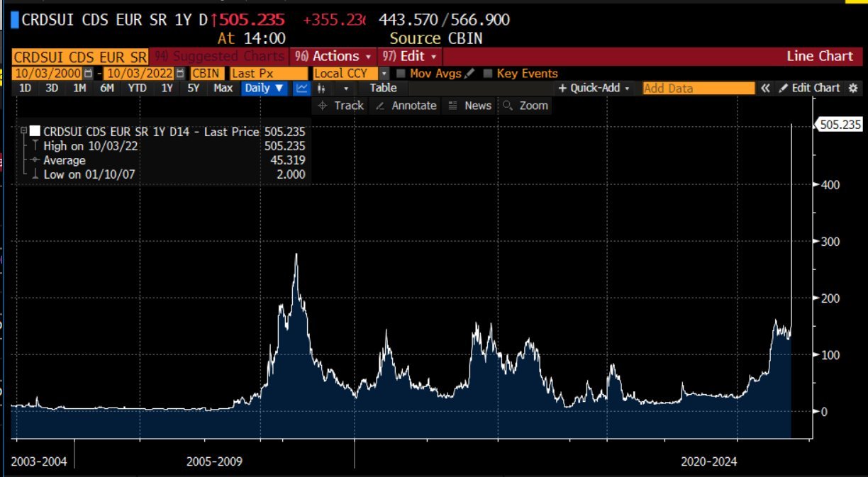This screenshot has height=477, width=868.
Task: Collapse panel with double chevron icon
Action: [765, 88]
